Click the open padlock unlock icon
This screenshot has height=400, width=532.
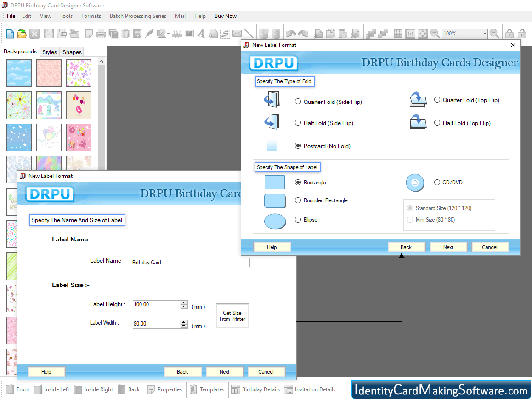[522, 34]
